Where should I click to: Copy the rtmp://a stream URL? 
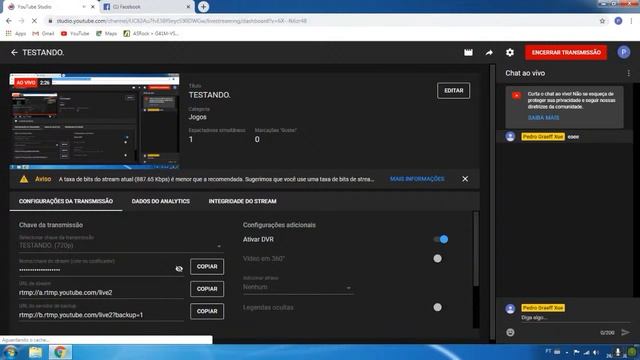tap(207, 289)
